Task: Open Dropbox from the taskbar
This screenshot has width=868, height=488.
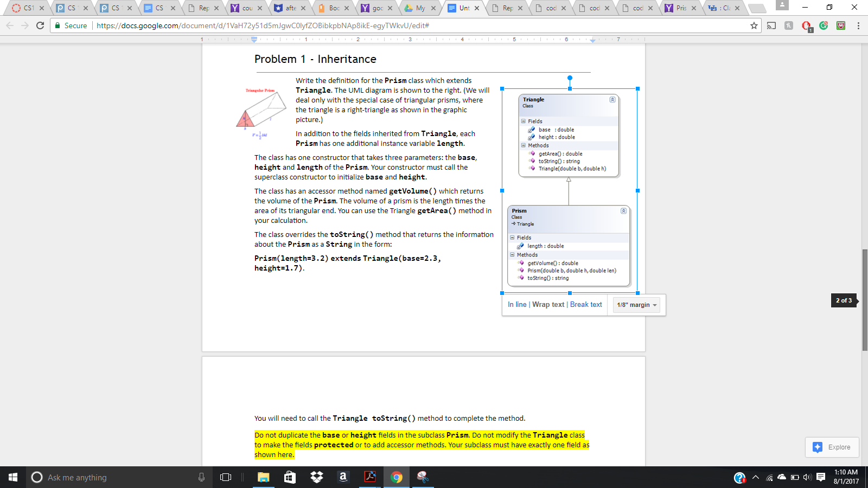Action: point(316,477)
